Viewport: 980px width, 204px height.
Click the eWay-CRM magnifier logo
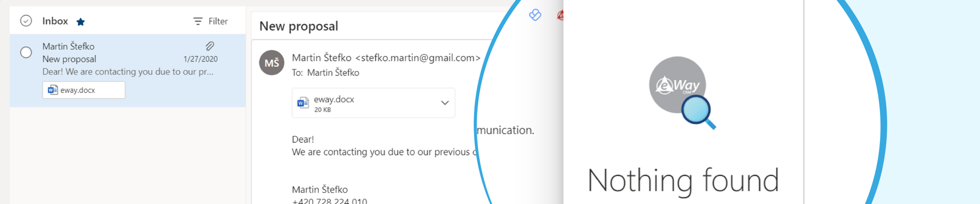[x=682, y=92]
